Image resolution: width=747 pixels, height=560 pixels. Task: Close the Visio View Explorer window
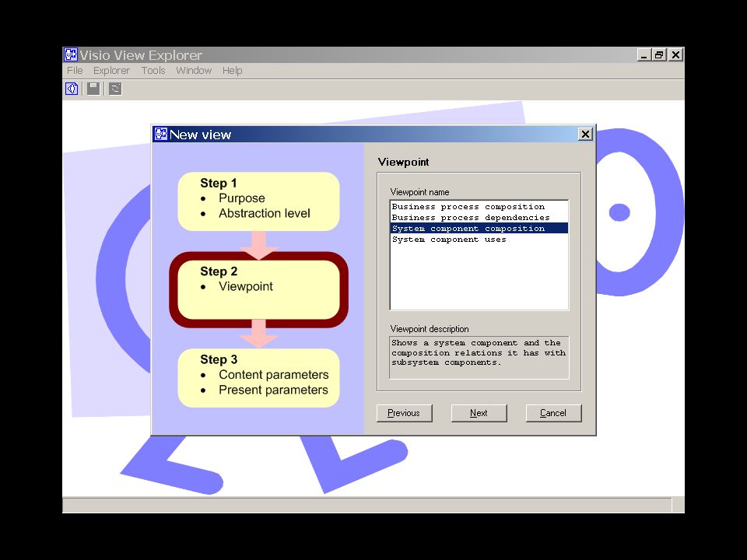coord(675,54)
